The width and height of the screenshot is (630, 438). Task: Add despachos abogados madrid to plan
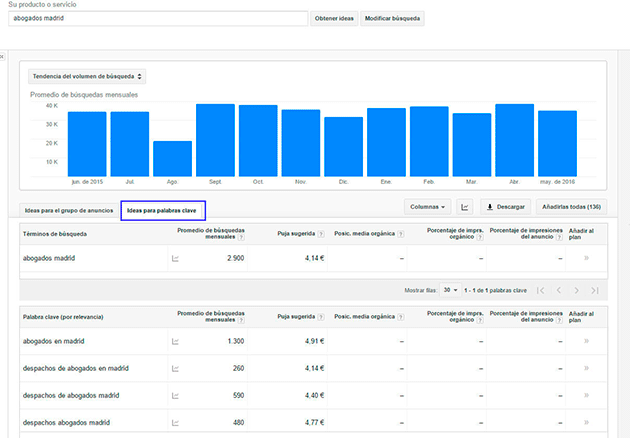pos(586,422)
